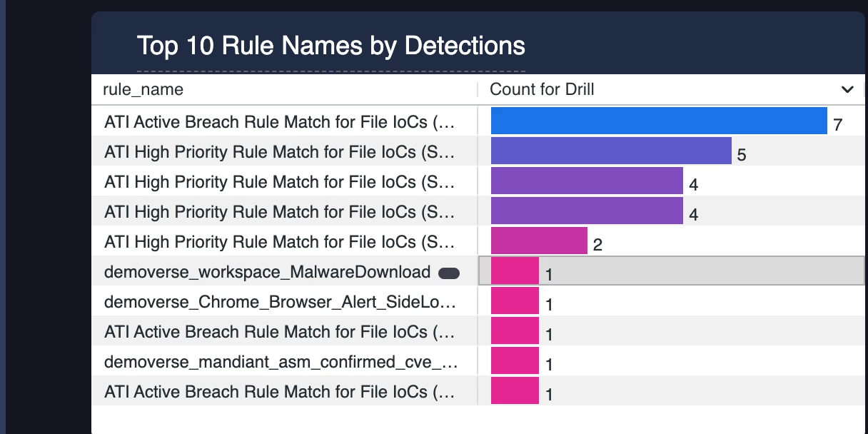Select the demoverse_workspace_MalwareDownload rule name
This screenshot has height=434, width=868.
(x=268, y=272)
